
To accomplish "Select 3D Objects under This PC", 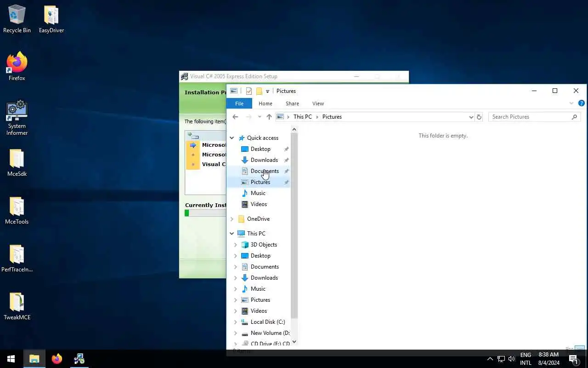I will pos(264,245).
